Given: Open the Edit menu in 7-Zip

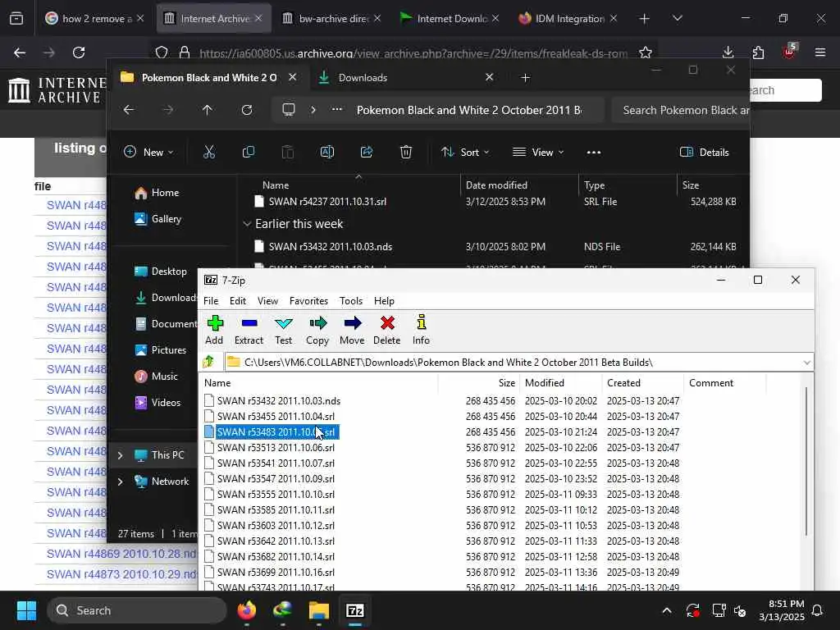Looking at the screenshot, I should point(238,300).
